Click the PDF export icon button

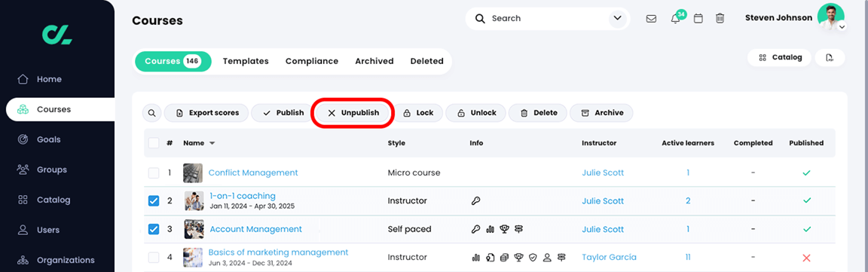pos(830,57)
